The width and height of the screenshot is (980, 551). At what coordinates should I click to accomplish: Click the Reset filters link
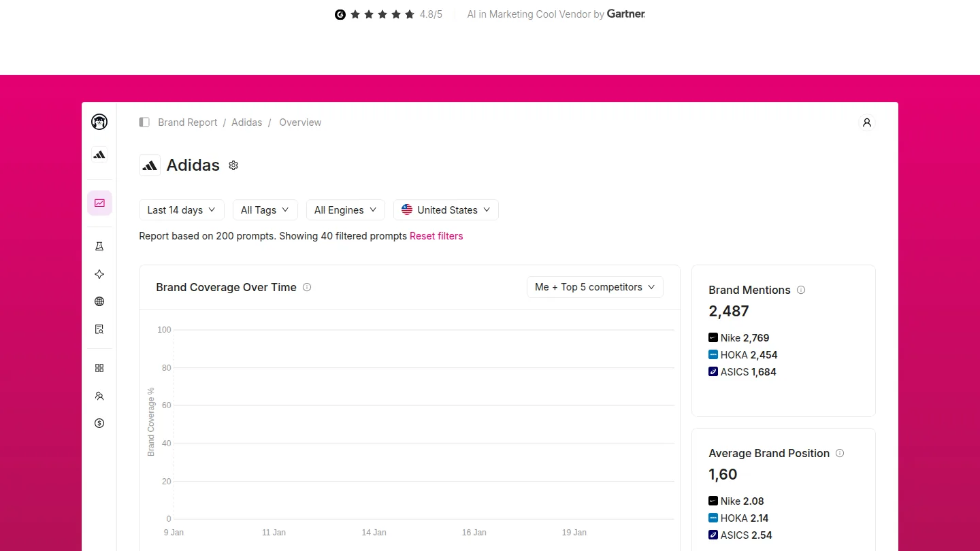pos(436,236)
